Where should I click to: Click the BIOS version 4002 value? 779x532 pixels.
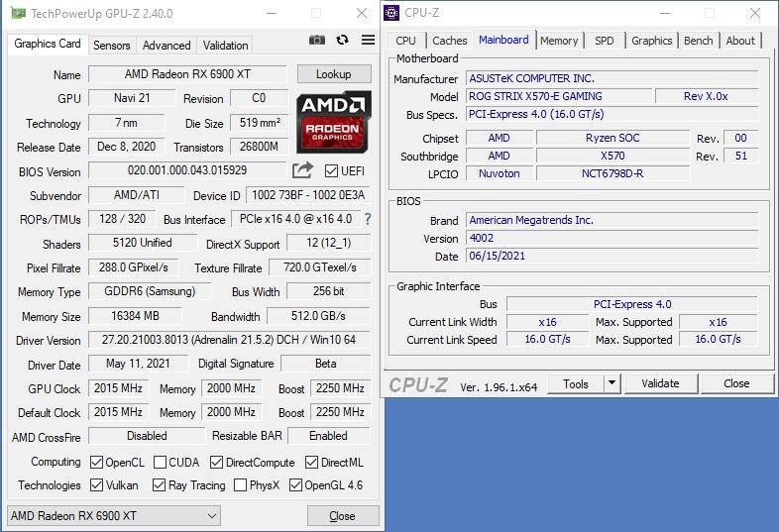click(x=482, y=238)
